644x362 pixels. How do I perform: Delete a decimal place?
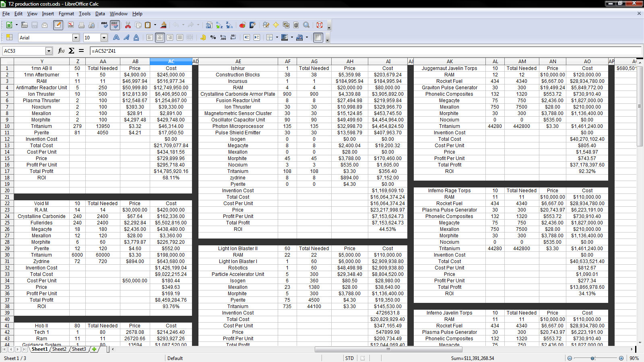point(233,37)
